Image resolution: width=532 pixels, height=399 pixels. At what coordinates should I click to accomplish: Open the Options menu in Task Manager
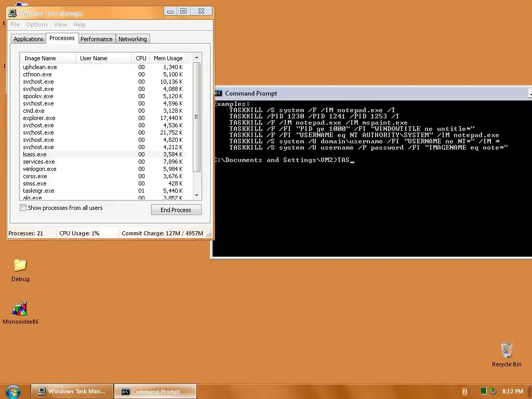point(37,24)
